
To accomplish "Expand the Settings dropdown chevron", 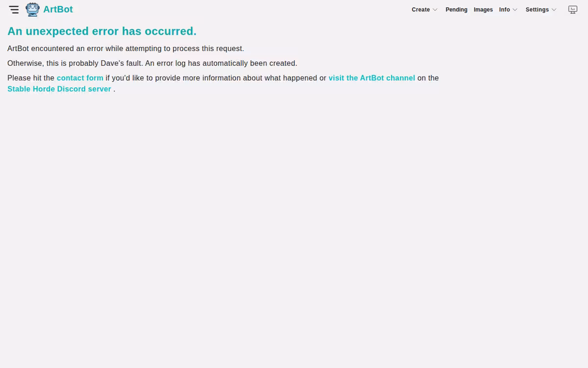I will tap(554, 10).
